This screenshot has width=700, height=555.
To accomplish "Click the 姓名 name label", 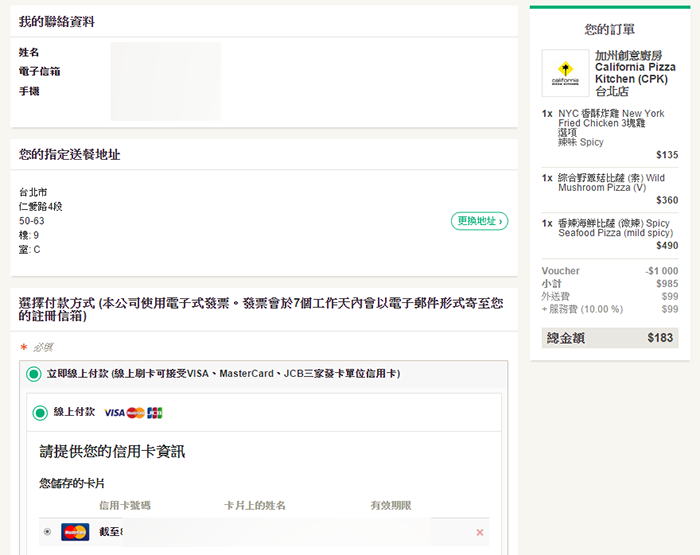I will [29, 52].
